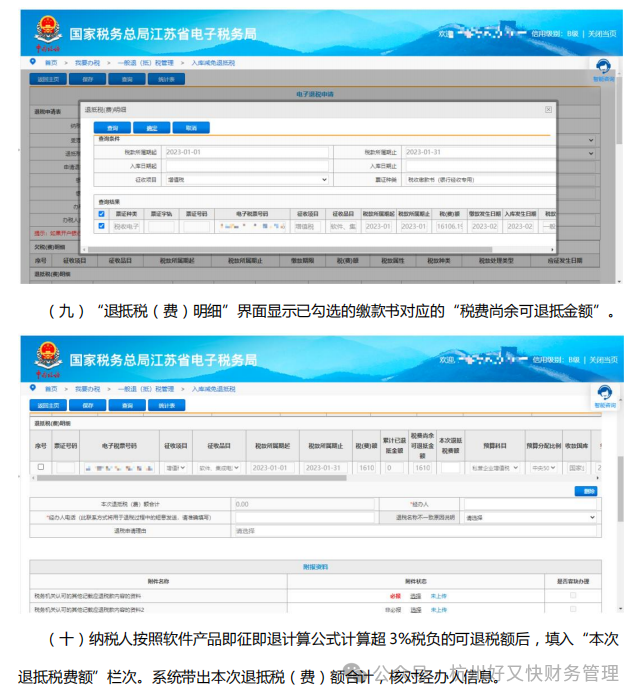Click 本次退抵税费额 input in lower table row

tap(450, 468)
